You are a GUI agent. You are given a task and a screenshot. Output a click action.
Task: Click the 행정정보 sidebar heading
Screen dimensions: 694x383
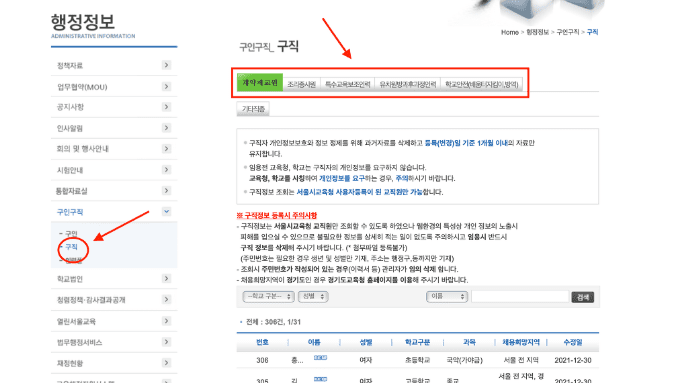pos(83,21)
